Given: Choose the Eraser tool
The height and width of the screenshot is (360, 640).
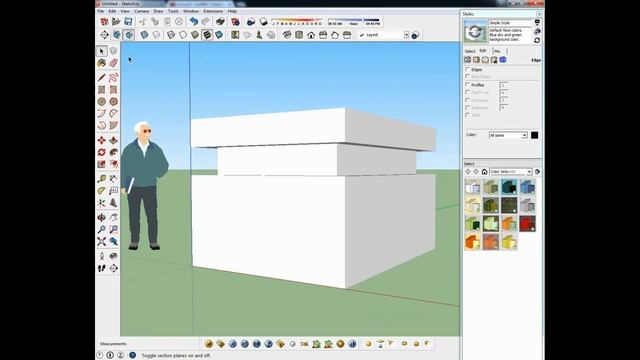Looking at the screenshot, I should [x=113, y=63].
